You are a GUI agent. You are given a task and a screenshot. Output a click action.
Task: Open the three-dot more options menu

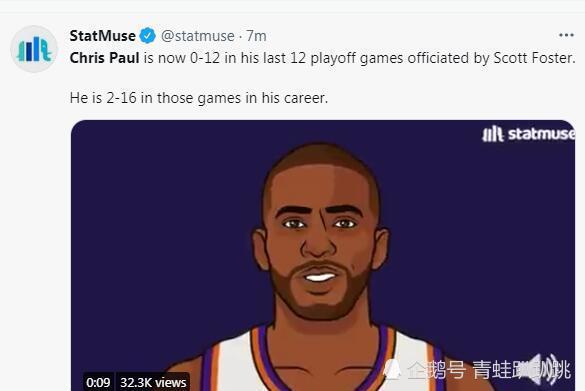566,35
